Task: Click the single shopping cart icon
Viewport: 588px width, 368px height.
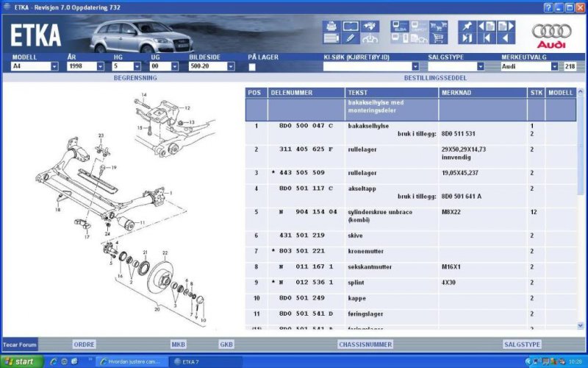Action: point(439,38)
